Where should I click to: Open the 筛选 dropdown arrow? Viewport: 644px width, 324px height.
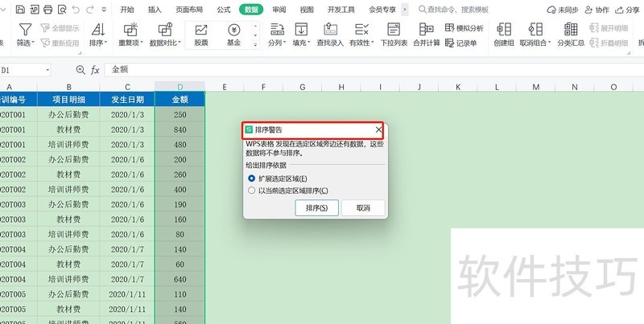(33, 43)
